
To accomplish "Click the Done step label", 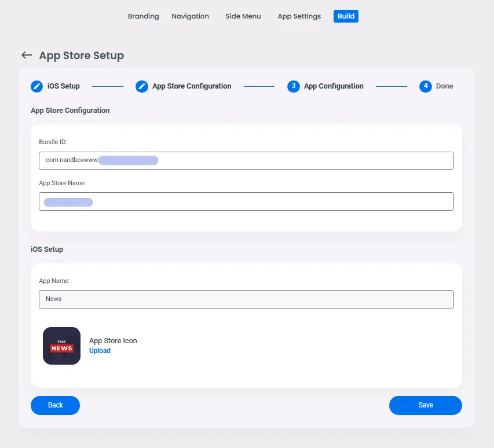I will [x=445, y=86].
